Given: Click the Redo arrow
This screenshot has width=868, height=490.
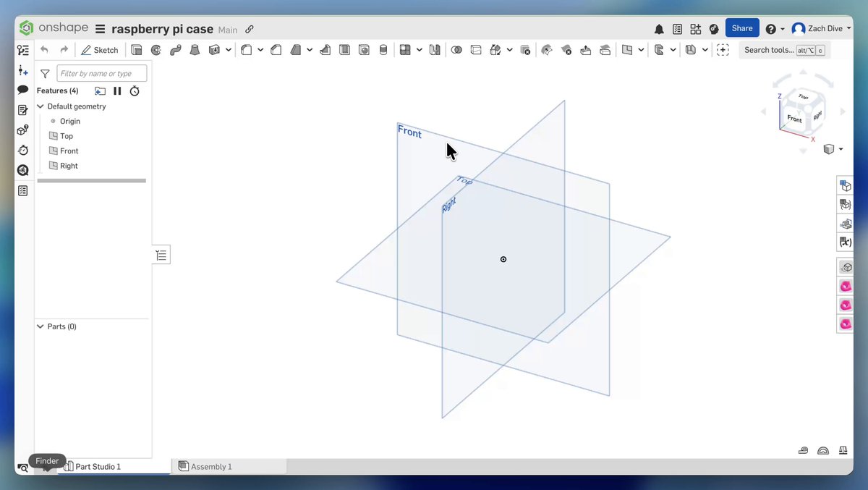Looking at the screenshot, I should 64,50.
